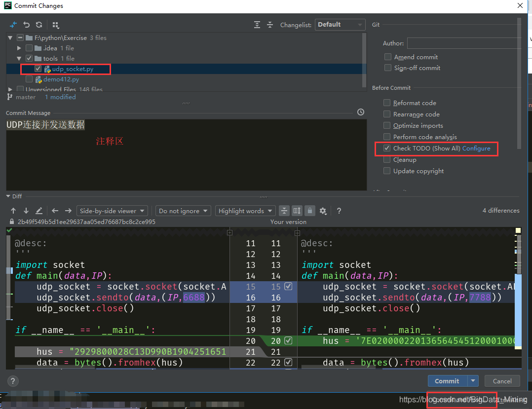
Task: Uncheck the udp_socket.py file checkbox
Action: click(38, 69)
